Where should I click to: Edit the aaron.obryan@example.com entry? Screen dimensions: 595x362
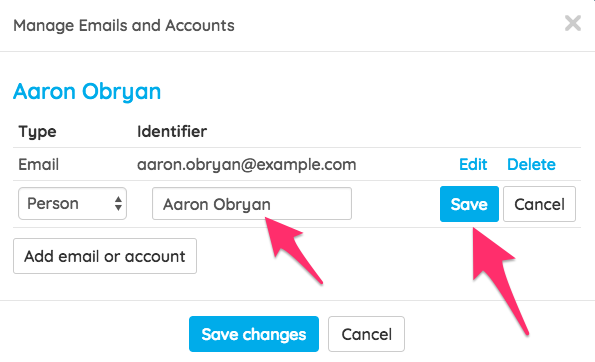pyautogui.click(x=473, y=164)
